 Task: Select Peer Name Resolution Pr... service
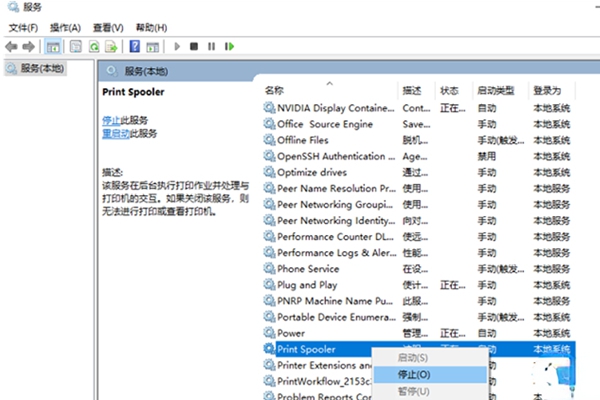pyautogui.click(x=336, y=188)
